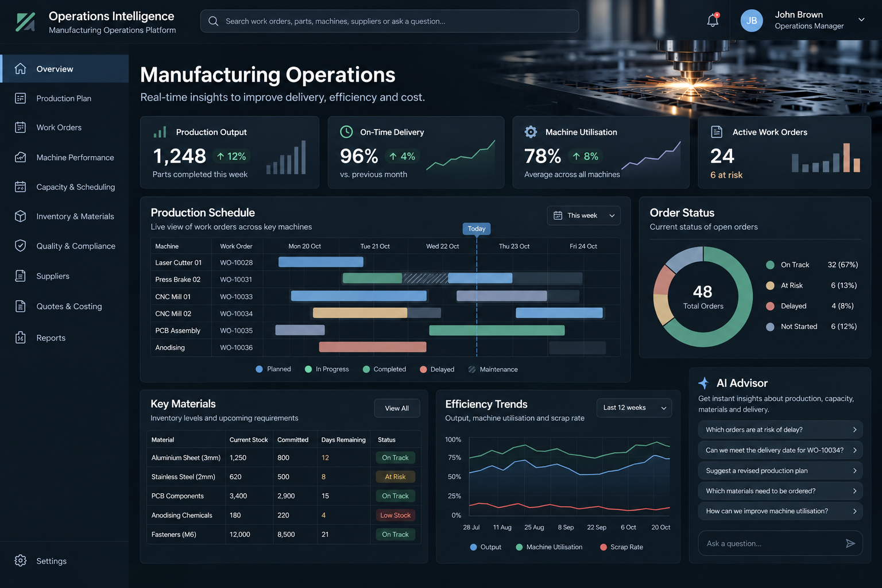The image size is (882, 588).
Task: Click 'How can we improve machine utilisation?'
Action: pos(780,511)
